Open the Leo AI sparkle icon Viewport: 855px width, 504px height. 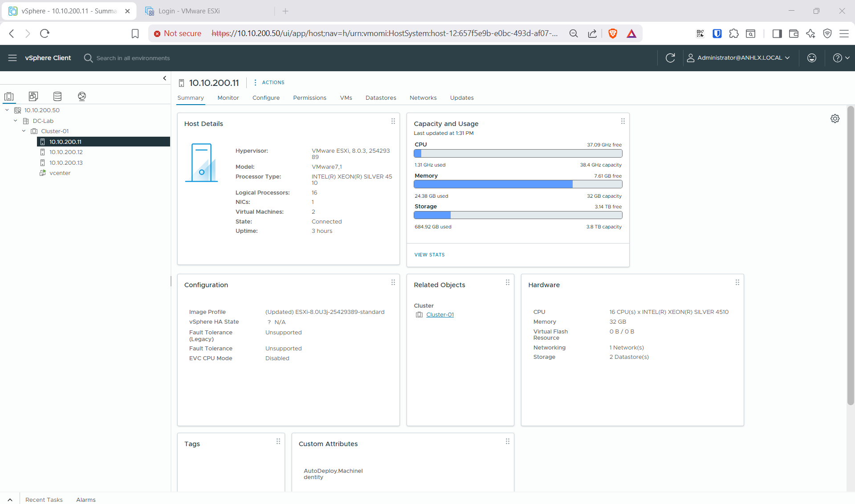pos(810,33)
